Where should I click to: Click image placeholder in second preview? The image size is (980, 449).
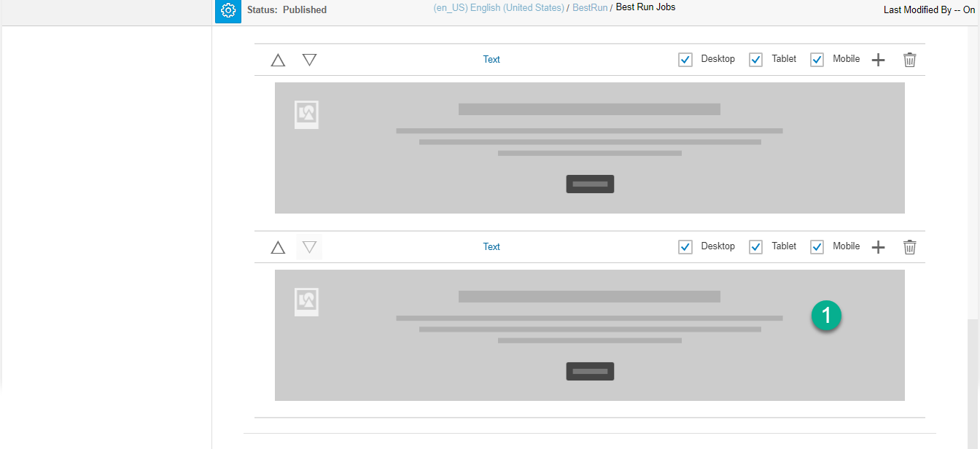coord(306,302)
